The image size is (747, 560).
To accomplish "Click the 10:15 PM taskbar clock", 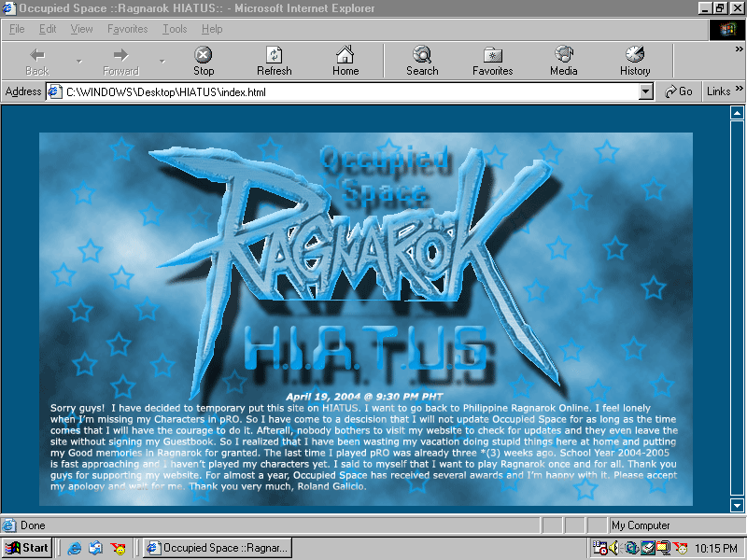I will tap(715, 549).
